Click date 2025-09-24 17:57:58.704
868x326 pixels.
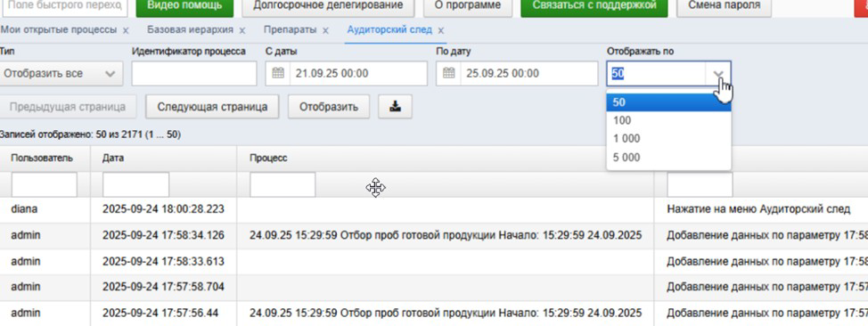tap(163, 288)
